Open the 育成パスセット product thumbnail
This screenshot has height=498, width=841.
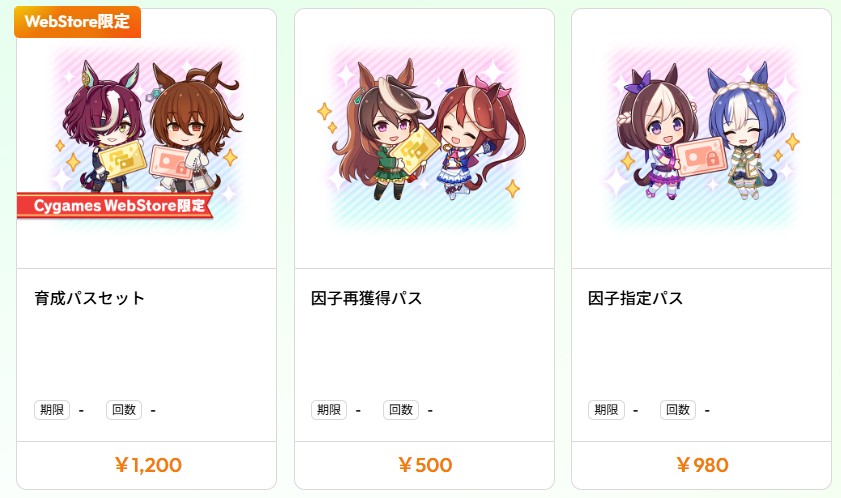click(146, 138)
